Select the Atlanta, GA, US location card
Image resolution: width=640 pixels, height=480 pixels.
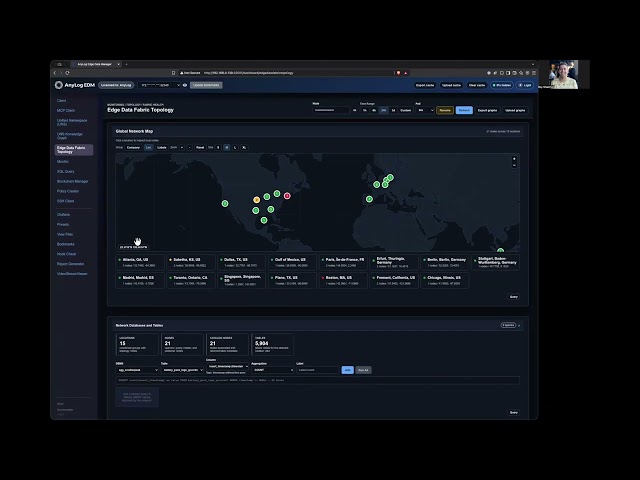[140, 262]
